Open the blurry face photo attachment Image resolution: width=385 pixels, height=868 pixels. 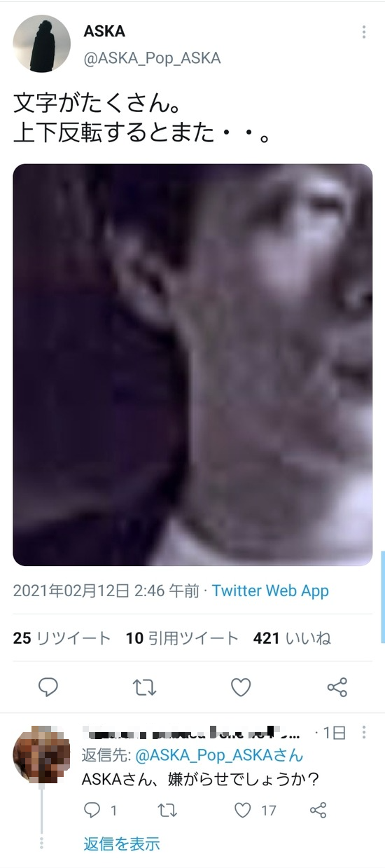[x=192, y=364]
